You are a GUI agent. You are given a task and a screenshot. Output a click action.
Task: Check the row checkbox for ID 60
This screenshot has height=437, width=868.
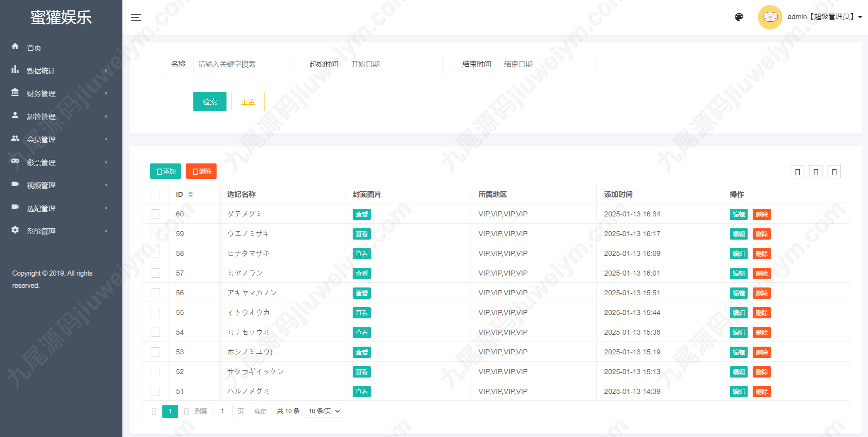point(155,214)
